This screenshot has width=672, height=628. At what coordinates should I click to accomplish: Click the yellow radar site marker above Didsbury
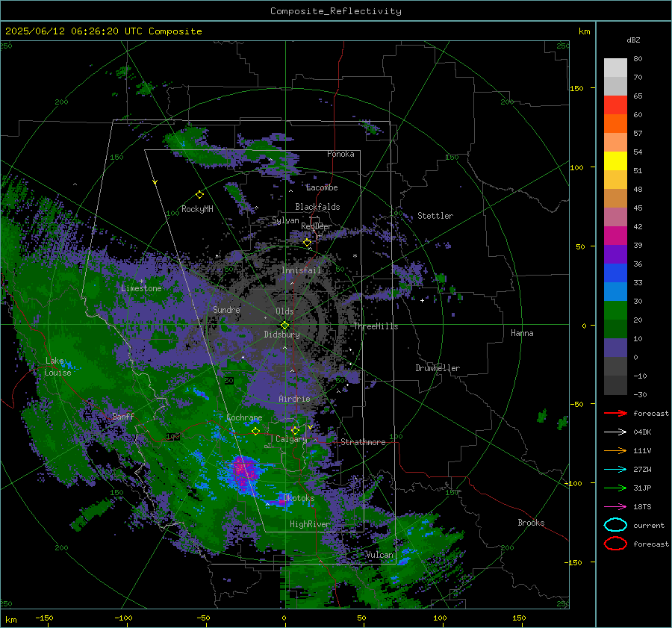[x=284, y=326]
